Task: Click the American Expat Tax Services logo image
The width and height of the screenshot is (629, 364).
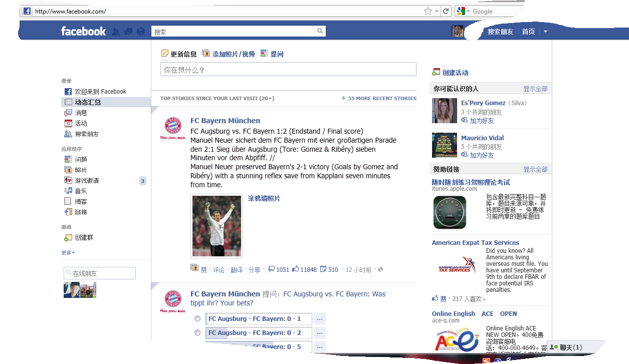Action: pyautogui.click(x=456, y=265)
